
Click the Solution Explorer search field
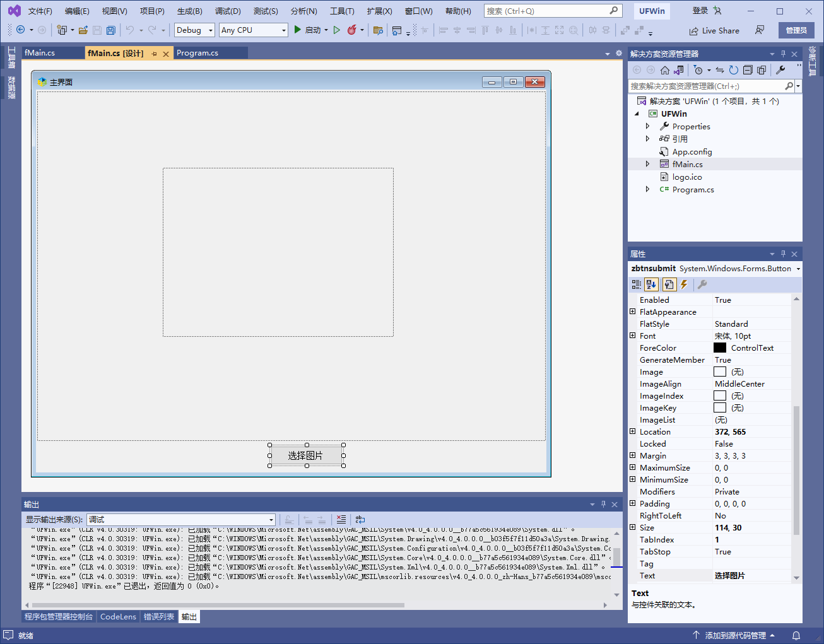click(x=706, y=86)
